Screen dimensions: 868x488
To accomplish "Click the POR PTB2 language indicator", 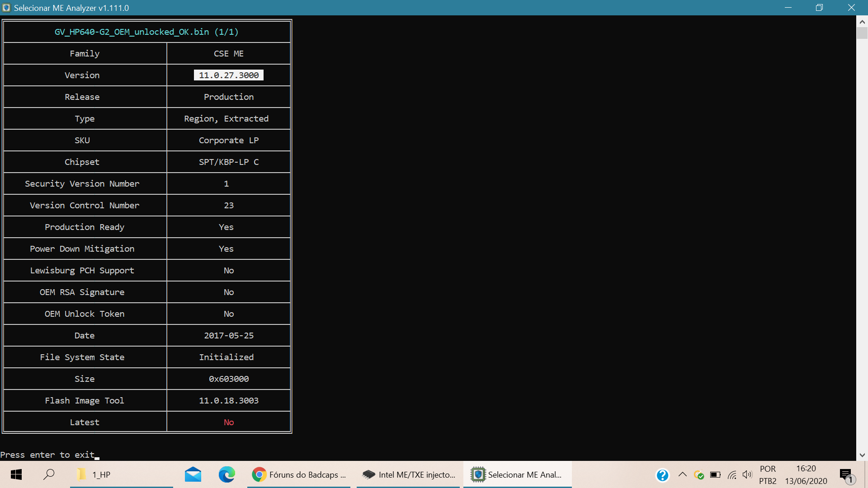I will point(768,475).
